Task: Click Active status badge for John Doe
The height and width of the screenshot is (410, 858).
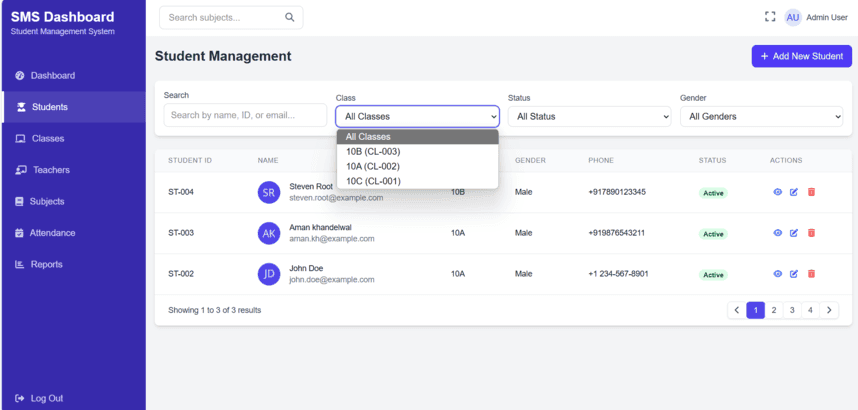Action: 713,275
